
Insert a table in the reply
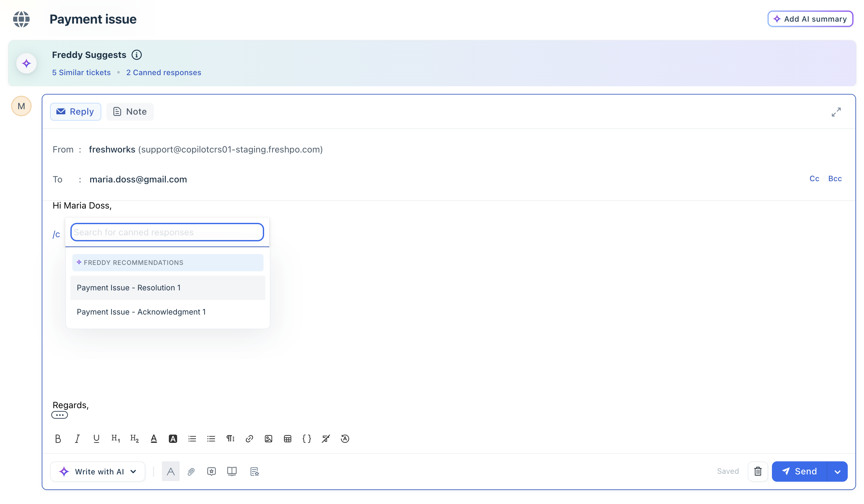click(x=288, y=438)
